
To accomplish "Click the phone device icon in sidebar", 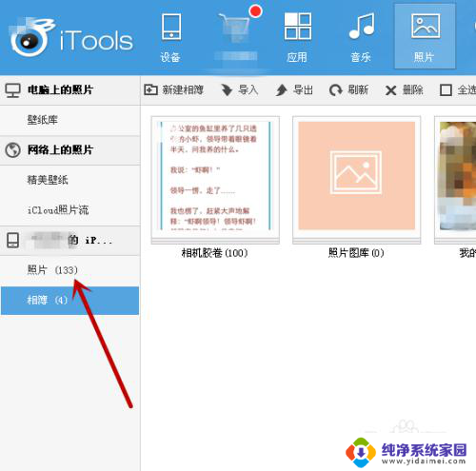I will point(13,241).
